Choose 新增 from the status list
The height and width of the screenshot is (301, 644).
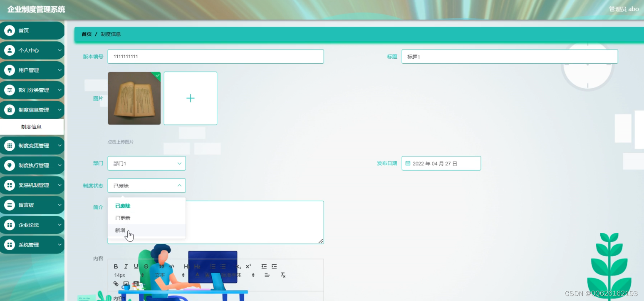coord(120,230)
